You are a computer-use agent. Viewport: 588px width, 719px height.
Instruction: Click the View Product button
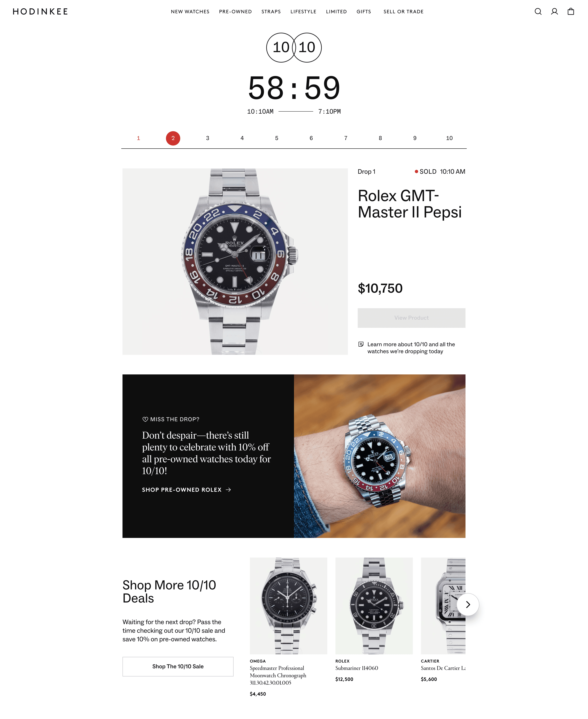point(411,318)
